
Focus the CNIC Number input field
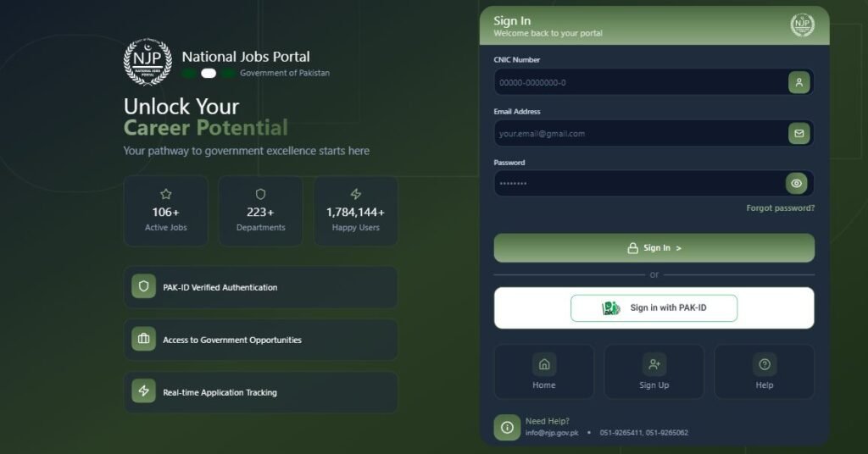641,82
